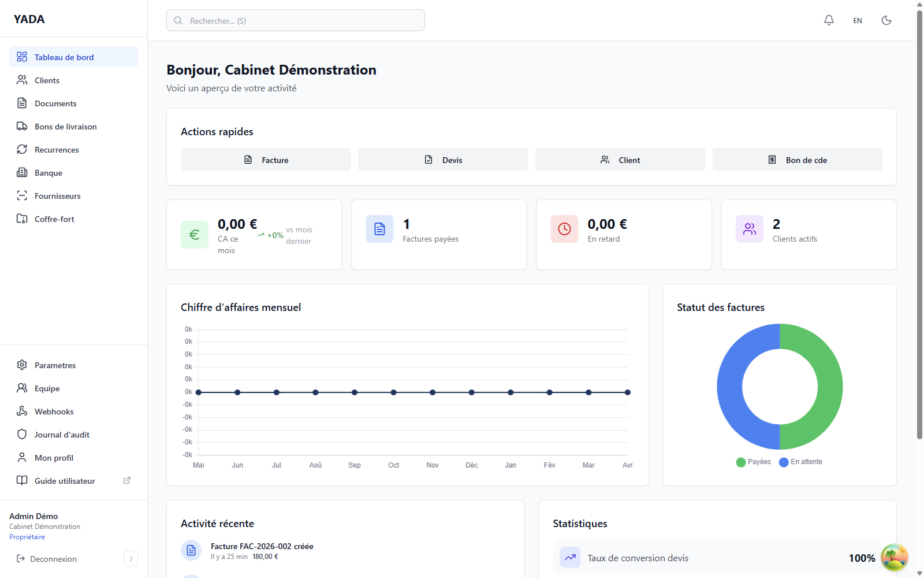Viewport: 924px width, 578px height.
Task: Toggle Payées legend in invoice chart
Action: click(754, 462)
